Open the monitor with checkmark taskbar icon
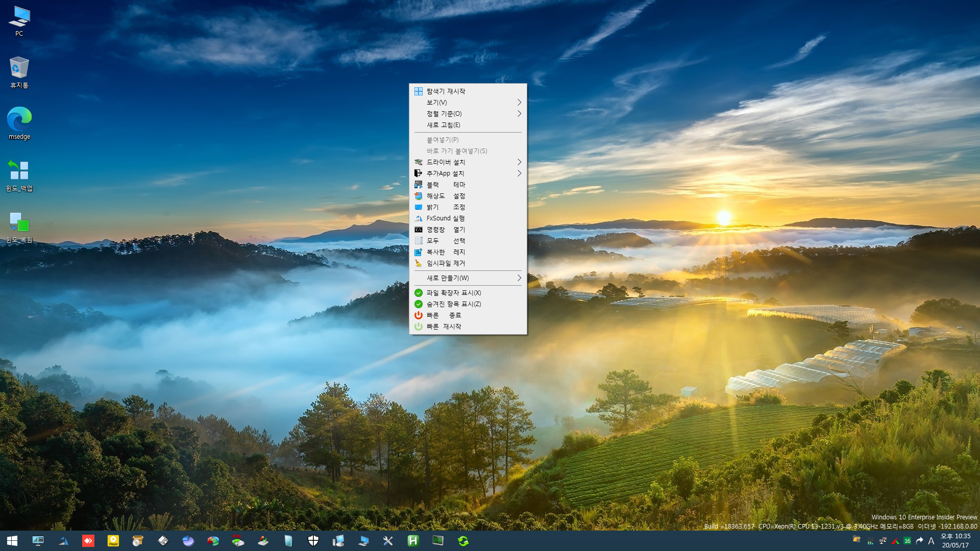 tap(363, 541)
